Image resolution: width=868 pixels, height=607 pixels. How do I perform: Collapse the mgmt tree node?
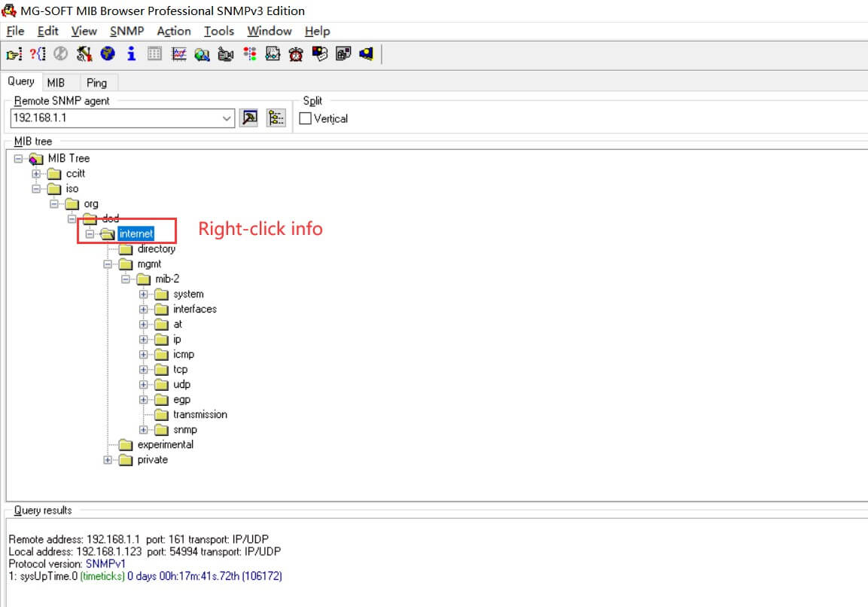pos(108,264)
